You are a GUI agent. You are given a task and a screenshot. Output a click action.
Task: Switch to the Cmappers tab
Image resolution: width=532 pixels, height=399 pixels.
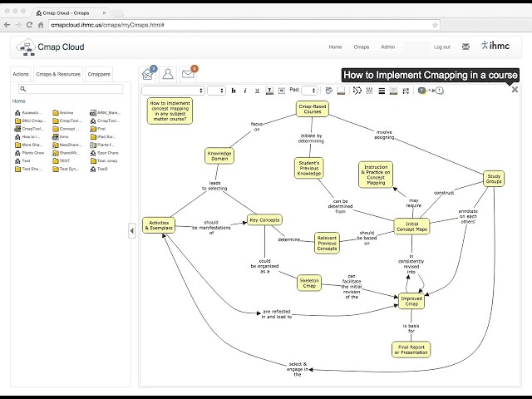pos(99,74)
